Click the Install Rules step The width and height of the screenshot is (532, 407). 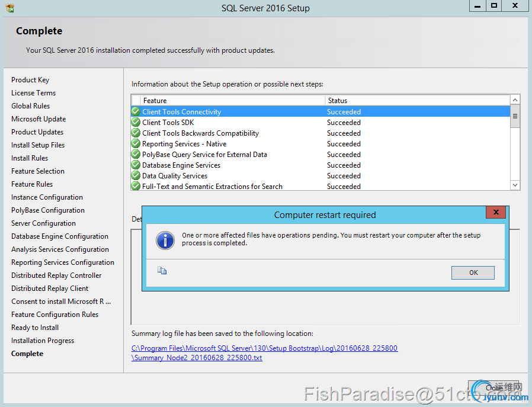click(x=30, y=158)
